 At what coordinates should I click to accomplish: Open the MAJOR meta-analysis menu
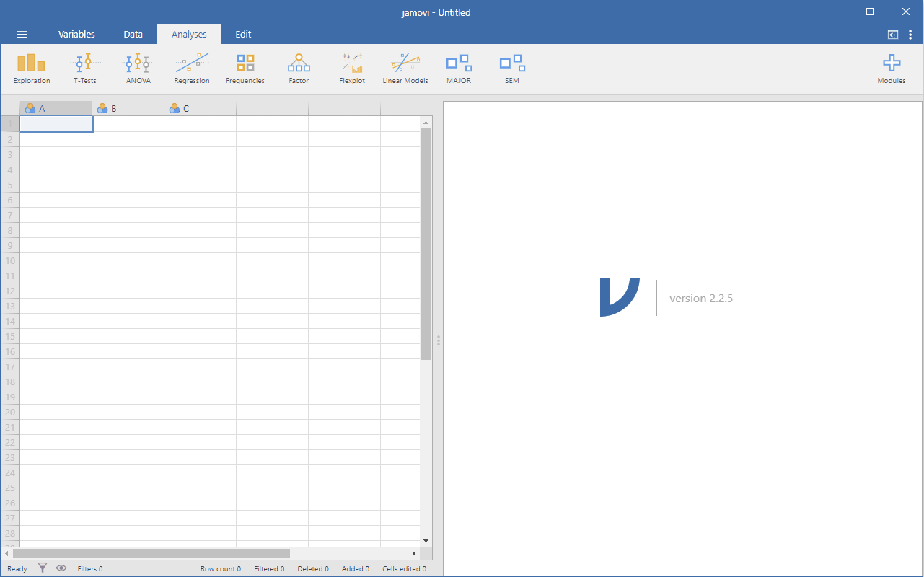459,69
